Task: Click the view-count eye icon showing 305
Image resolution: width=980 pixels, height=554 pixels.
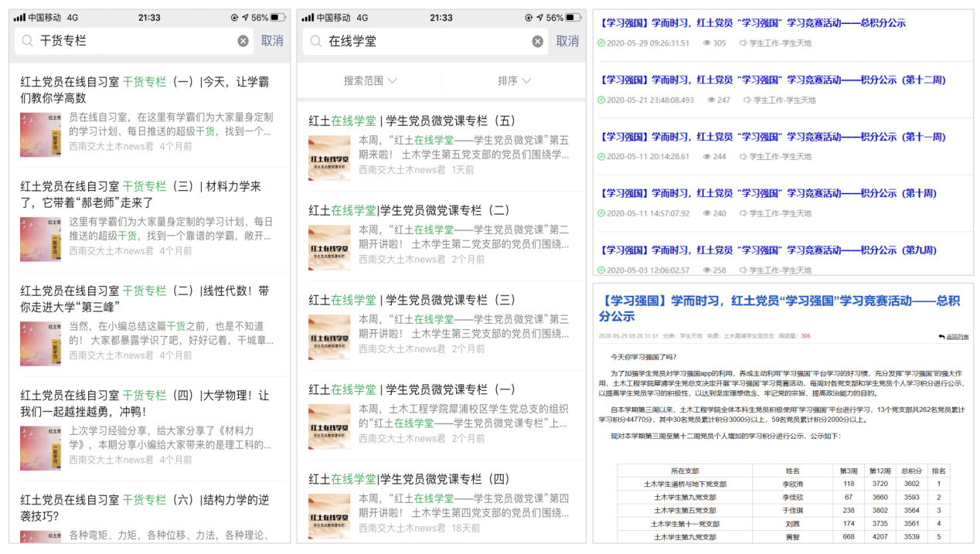Action: [706, 43]
